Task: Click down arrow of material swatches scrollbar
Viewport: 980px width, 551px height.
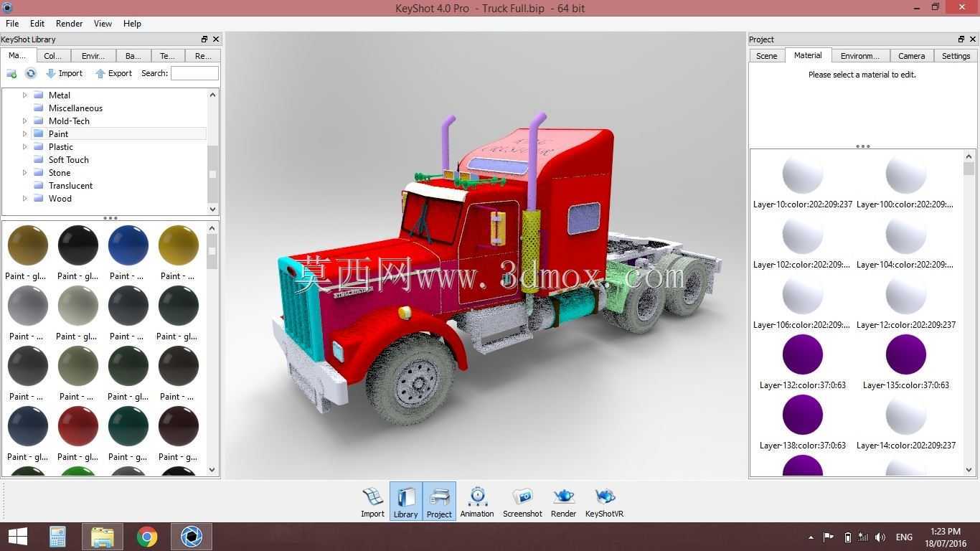Action: (212, 470)
